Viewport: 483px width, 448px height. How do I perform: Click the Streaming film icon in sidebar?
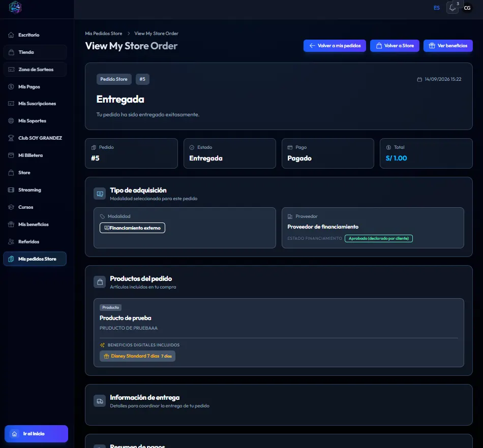coord(11,190)
